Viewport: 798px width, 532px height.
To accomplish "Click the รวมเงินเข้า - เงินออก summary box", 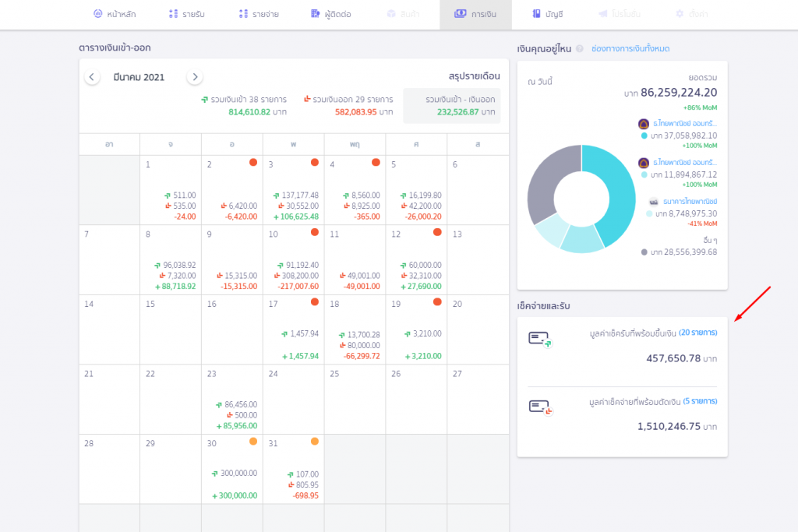I will pos(451,106).
